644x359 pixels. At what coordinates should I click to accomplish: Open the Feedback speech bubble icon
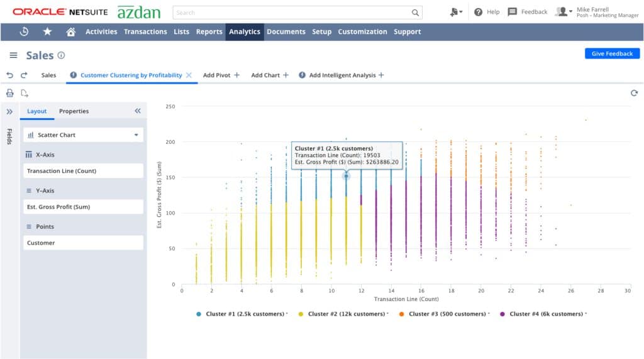pyautogui.click(x=512, y=12)
